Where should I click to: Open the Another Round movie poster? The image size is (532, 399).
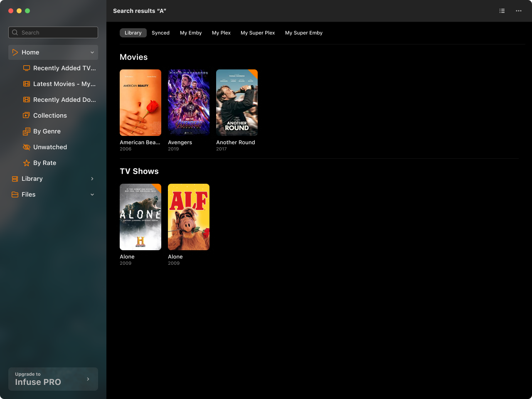click(237, 103)
